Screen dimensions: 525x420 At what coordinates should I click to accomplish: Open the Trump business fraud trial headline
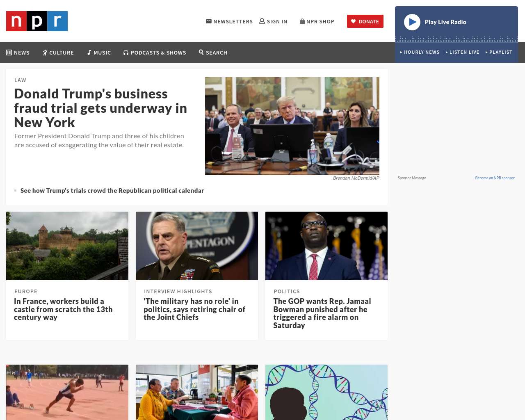pos(100,108)
